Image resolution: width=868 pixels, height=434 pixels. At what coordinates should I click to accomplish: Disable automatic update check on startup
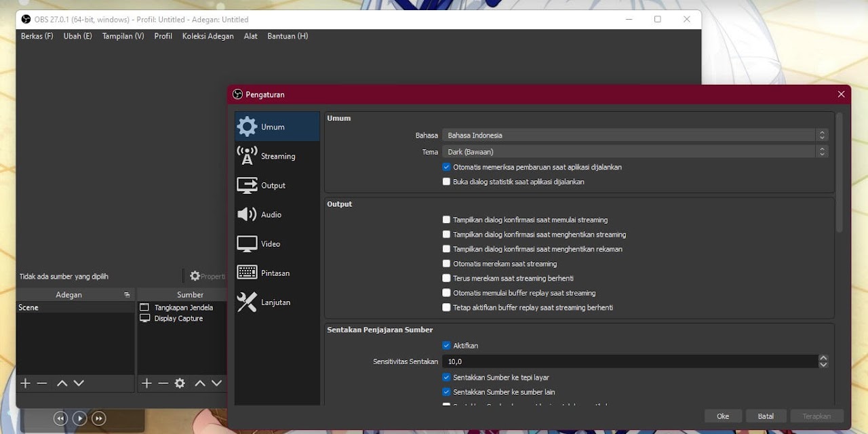pos(446,167)
